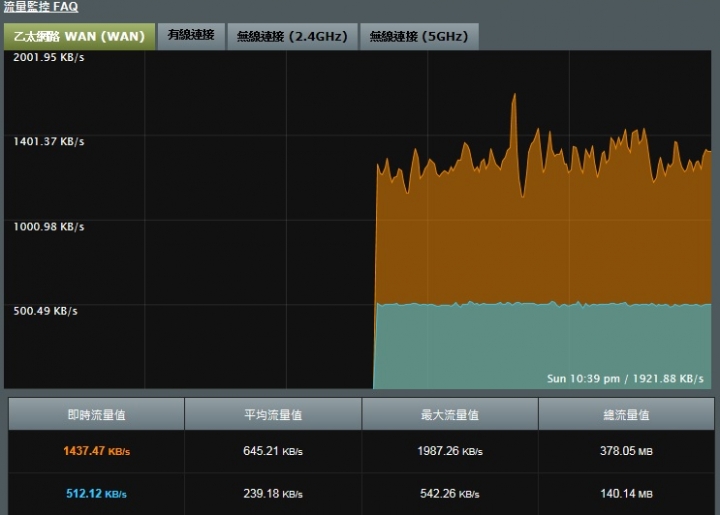The image size is (720, 515).
Task: Click the 1401.37 KB/s axis label
Action: tap(49, 141)
